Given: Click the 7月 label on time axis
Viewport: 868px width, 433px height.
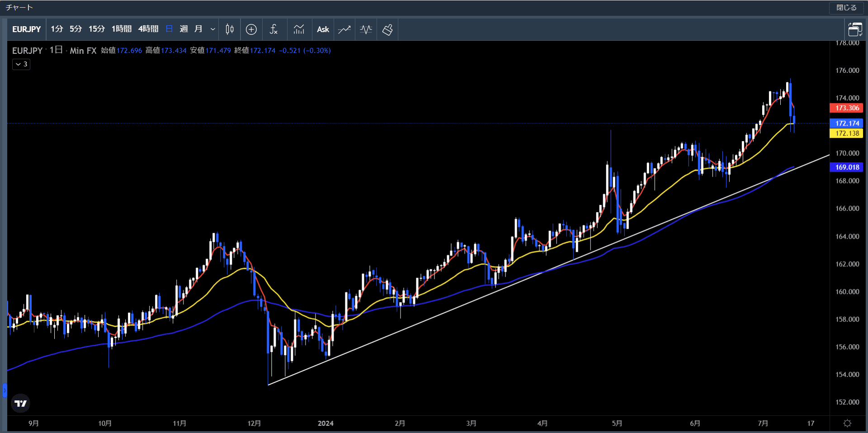Looking at the screenshot, I should pyautogui.click(x=763, y=424).
